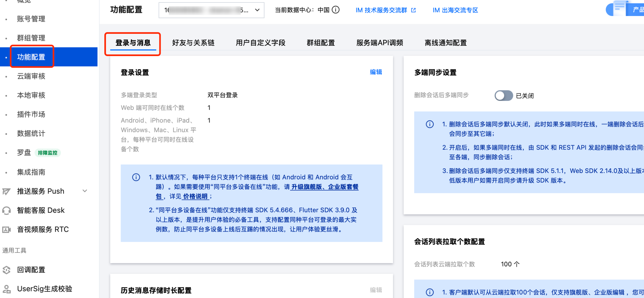Click the 音视频服务 RTC camera icon
The image size is (644, 298).
[6, 229]
